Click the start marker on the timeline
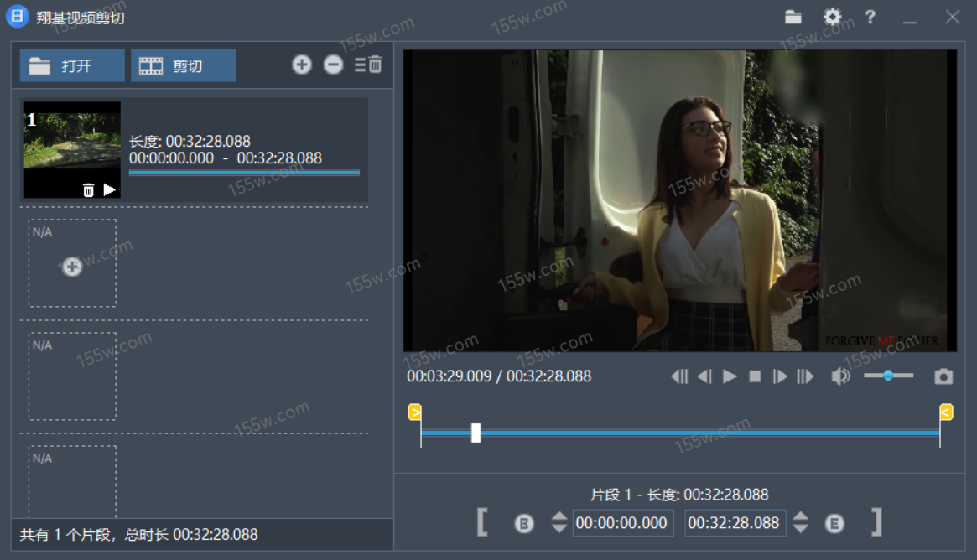The width and height of the screenshot is (977, 560). pos(414,412)
